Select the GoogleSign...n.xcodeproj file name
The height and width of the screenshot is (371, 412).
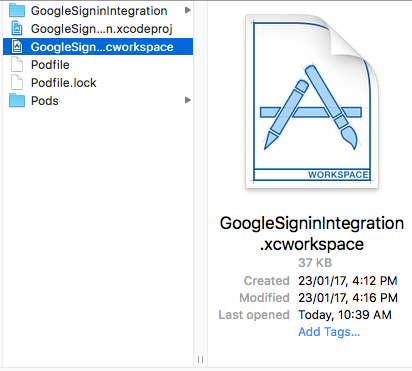pyautogui.click(x=102, y=29)
